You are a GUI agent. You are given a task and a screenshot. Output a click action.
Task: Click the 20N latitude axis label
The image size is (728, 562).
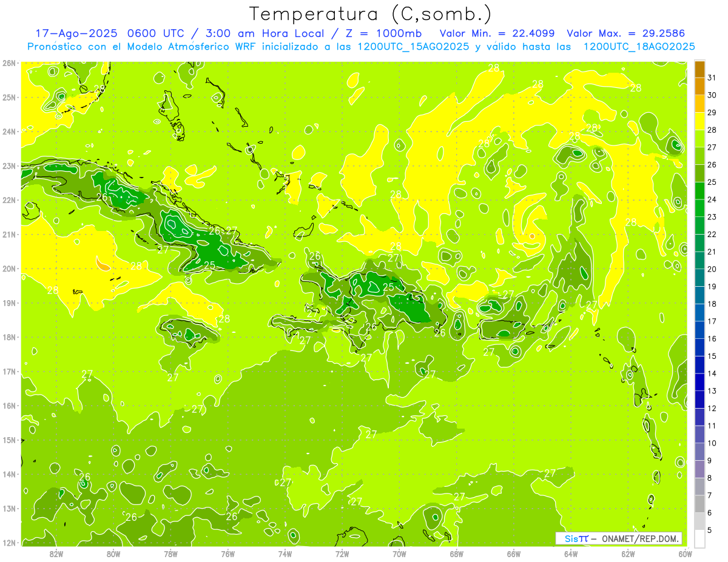point(9,268)
